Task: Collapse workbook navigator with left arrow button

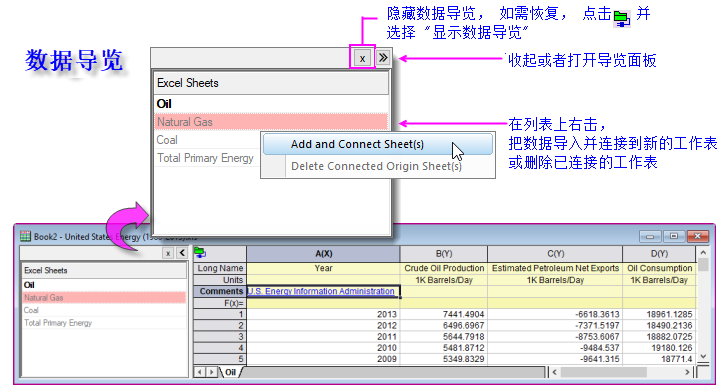Action: (x=182, y=253)
